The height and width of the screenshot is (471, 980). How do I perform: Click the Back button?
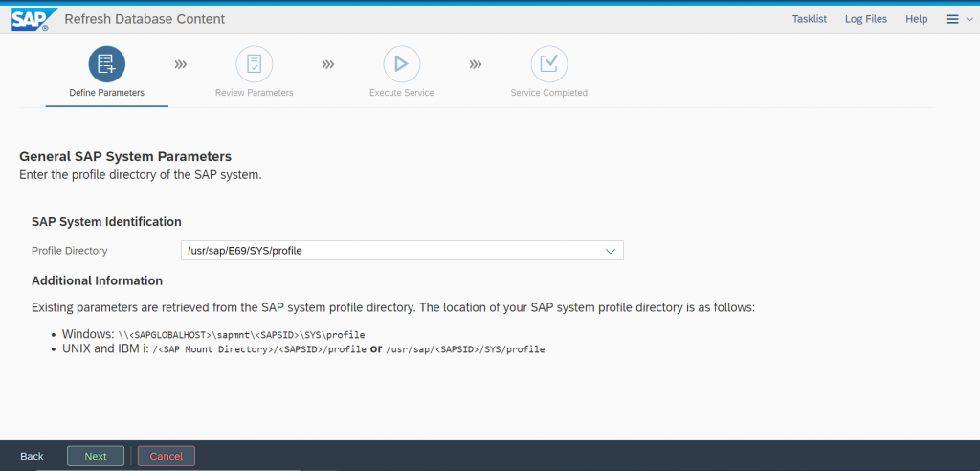coord(32,456)
